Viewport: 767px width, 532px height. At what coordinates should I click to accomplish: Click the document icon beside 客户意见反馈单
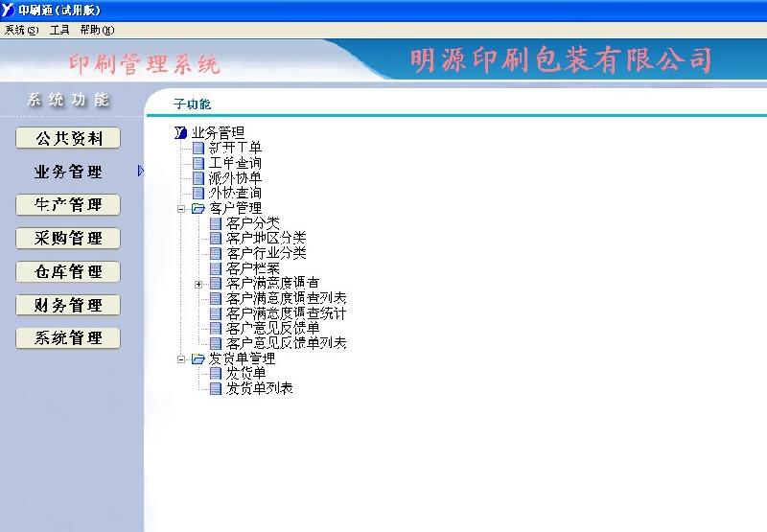point(216,328)
